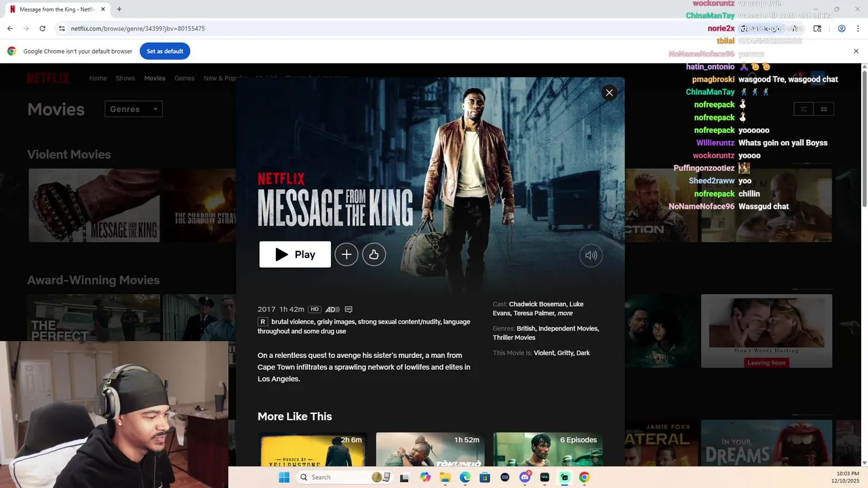The width and height of the screenshot is (868, 488).
Task: Open Teresa Palmer cast link
Action: 534,313
